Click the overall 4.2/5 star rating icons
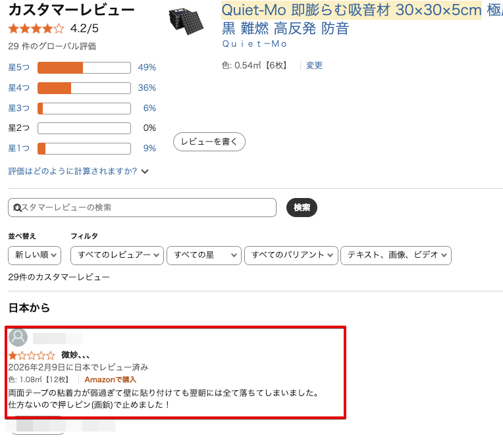The height and width of the screenshot is (448, 503). (36, 29)
